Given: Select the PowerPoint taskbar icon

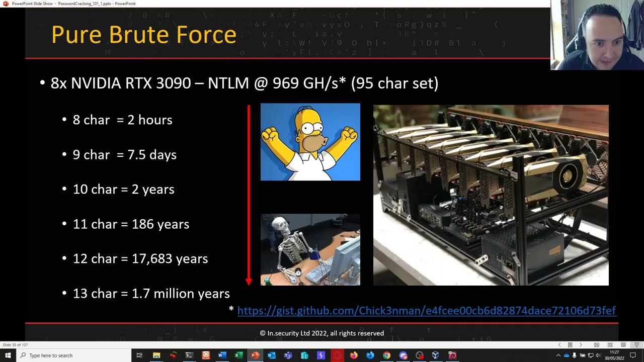Looking at the screenshot, I should 255,355.
